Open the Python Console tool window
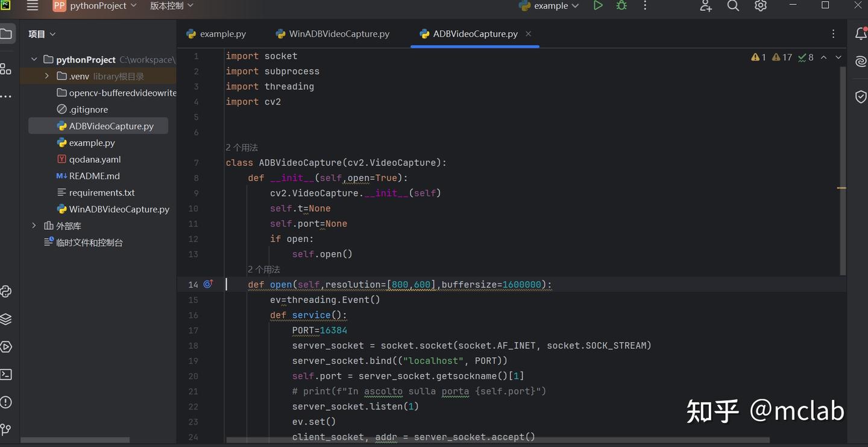868x447 pixels. pos(6,291)
